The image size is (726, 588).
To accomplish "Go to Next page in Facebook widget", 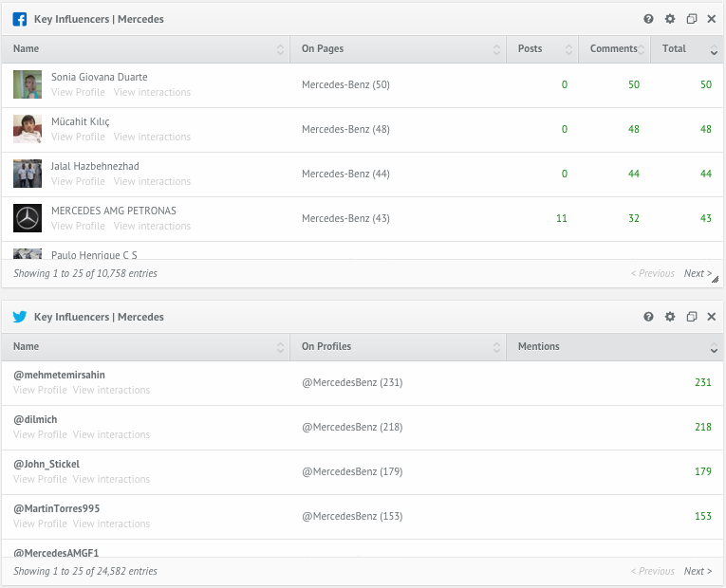I will [x=698, y=273].
